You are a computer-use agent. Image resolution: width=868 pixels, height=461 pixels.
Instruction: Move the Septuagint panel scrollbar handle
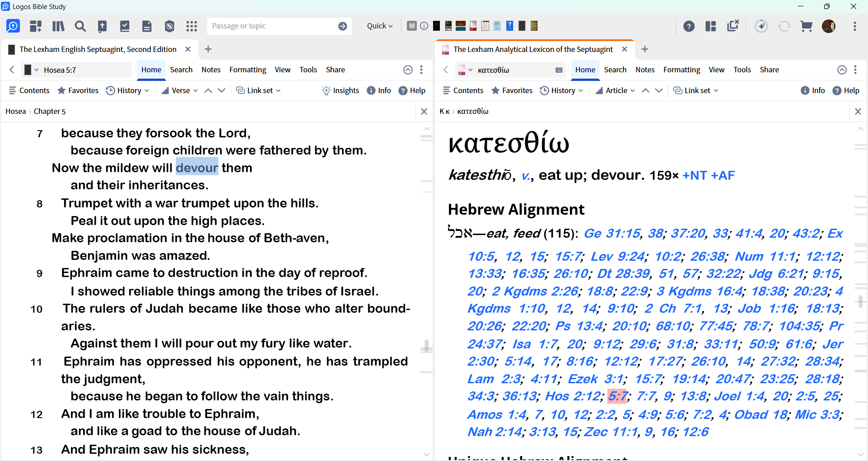[426, 346]
